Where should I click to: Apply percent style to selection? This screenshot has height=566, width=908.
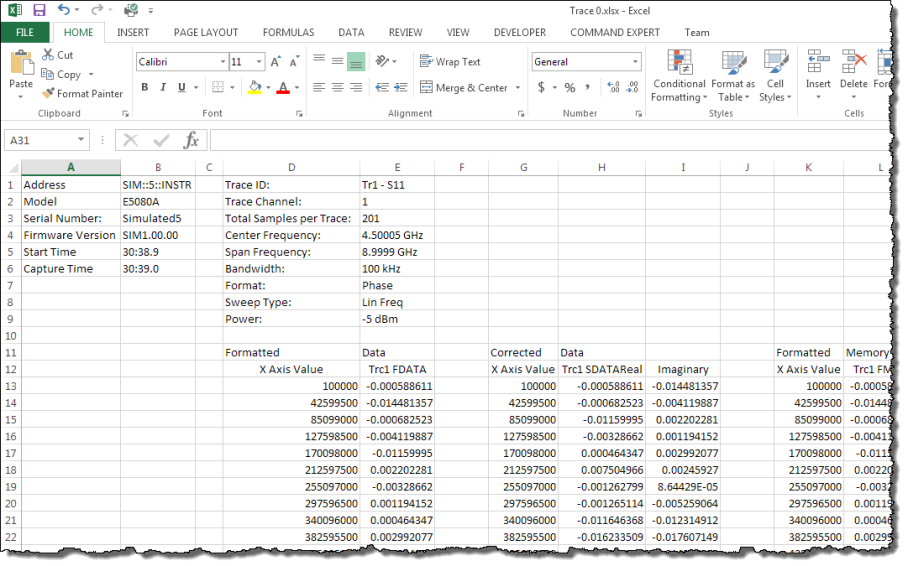click(x=570, y=88)
